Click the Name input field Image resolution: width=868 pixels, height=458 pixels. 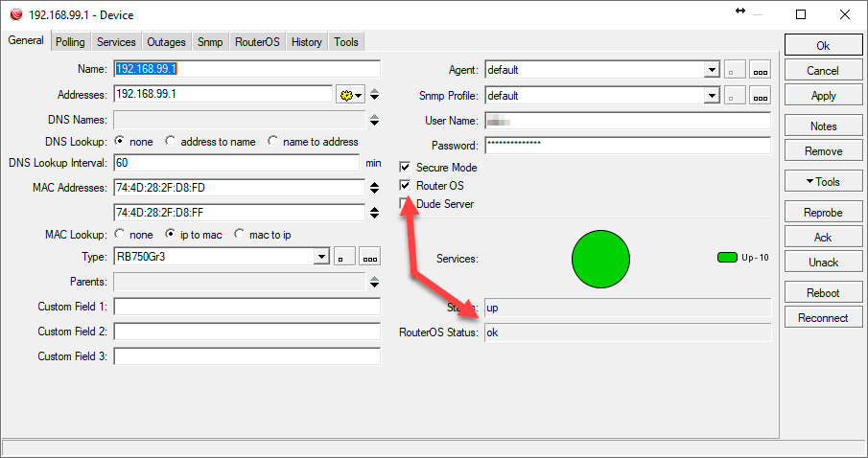[246, 69]
